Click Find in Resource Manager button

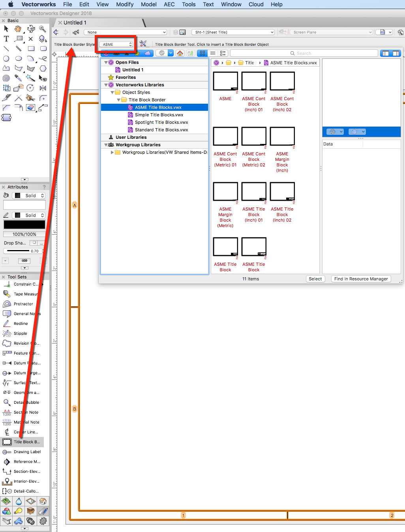[x=361, y=279]
